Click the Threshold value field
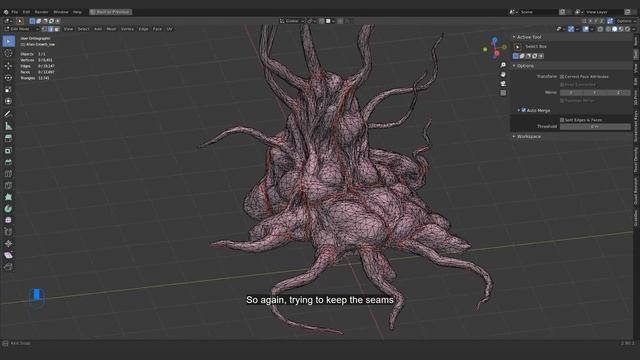The width and height of the screenshot is (640, 360). [x=595, y=127]
